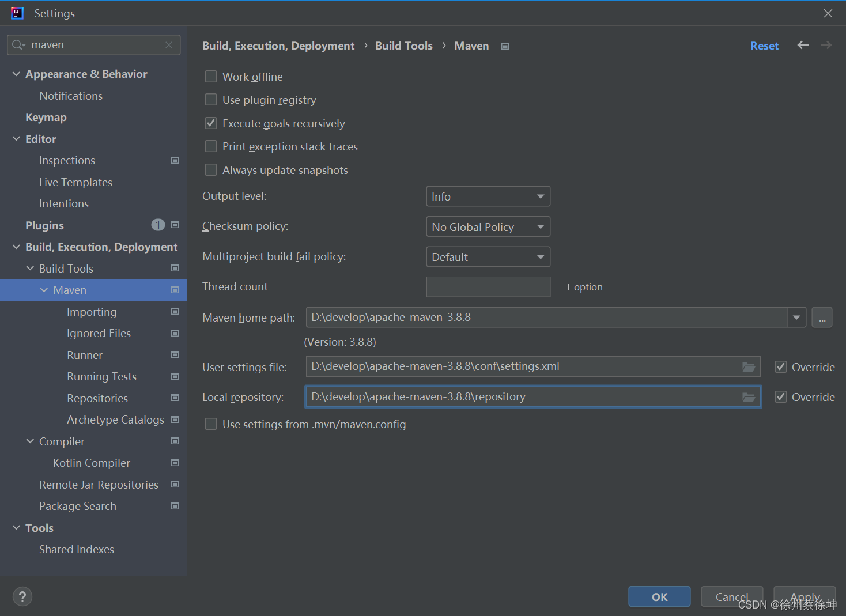Click the Maven home path browse button
Image resolution: width=846 pixels, height=616 pixels.
822,318
